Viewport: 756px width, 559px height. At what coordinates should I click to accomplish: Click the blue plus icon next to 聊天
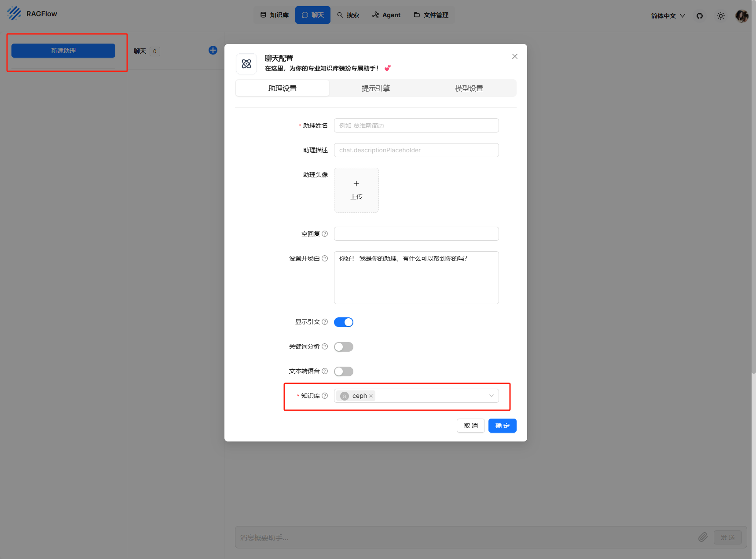pyautogui.click(x=213, y=50)
